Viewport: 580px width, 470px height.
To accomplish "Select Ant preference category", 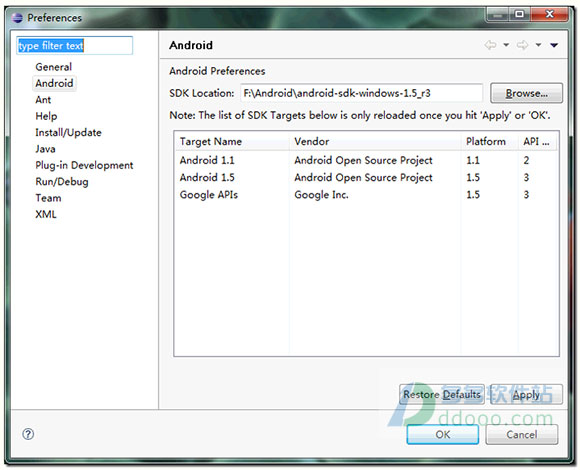I will tap(43, 100).
